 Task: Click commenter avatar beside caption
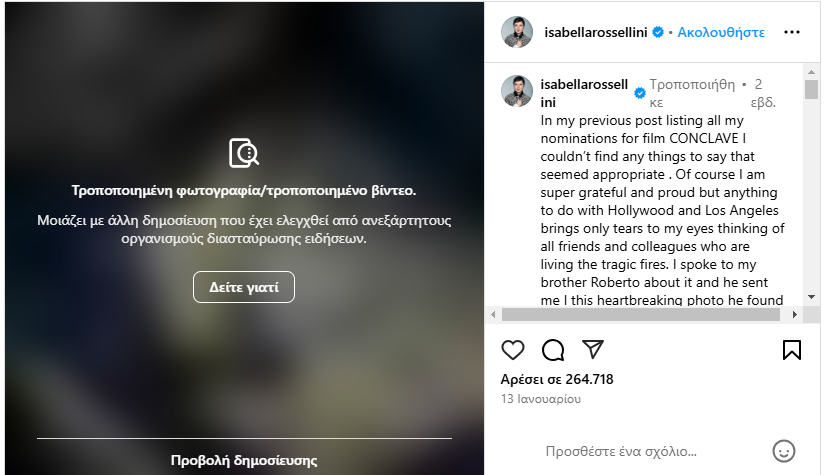[x=517, y=91]
